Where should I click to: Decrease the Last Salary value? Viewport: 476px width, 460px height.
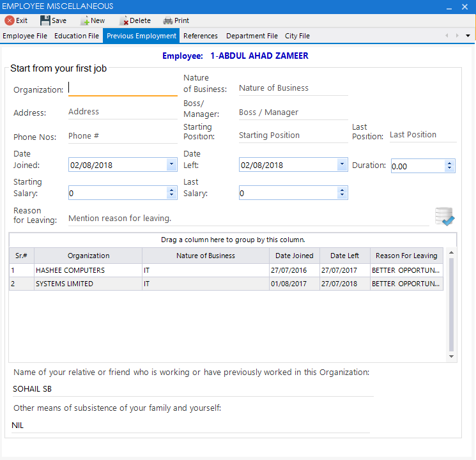click(x=342, y=195)
